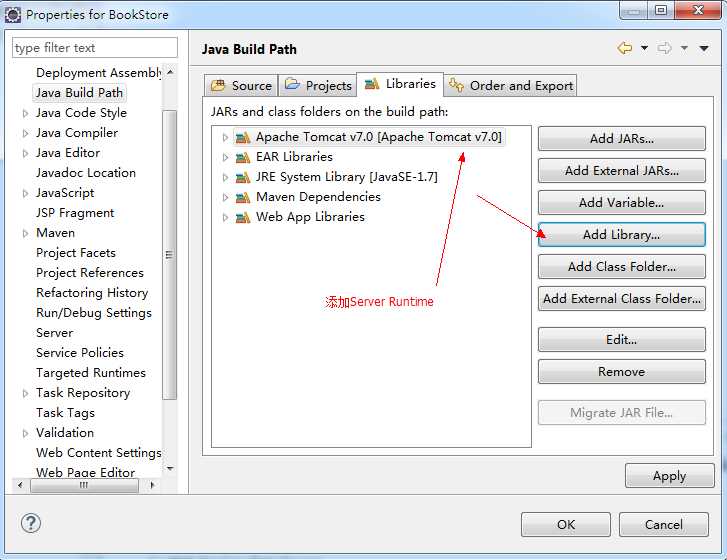Click Add Class Folder button

click(x=622, y=267)
